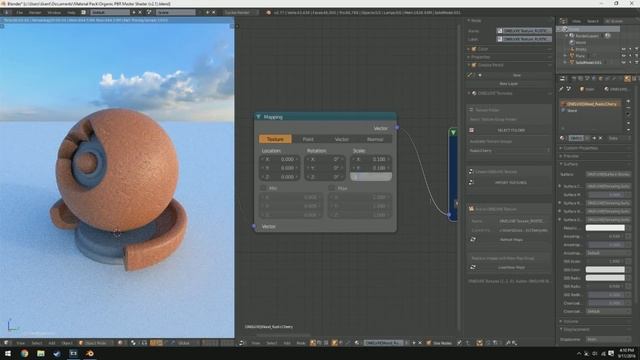Image resolution: width=640 pixels, height=360 pixels.
Task: Open the Window menu in top bar
Action: click(x=54, y=13)
